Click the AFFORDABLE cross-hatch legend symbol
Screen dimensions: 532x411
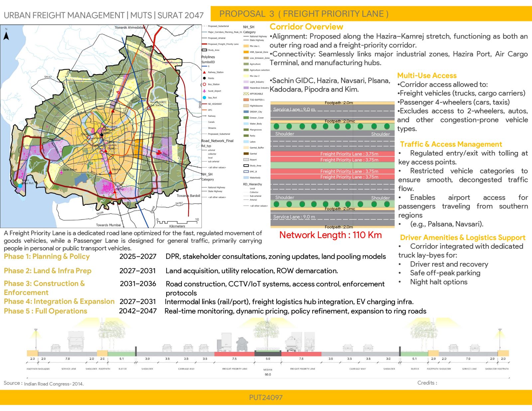coord(246,94)
